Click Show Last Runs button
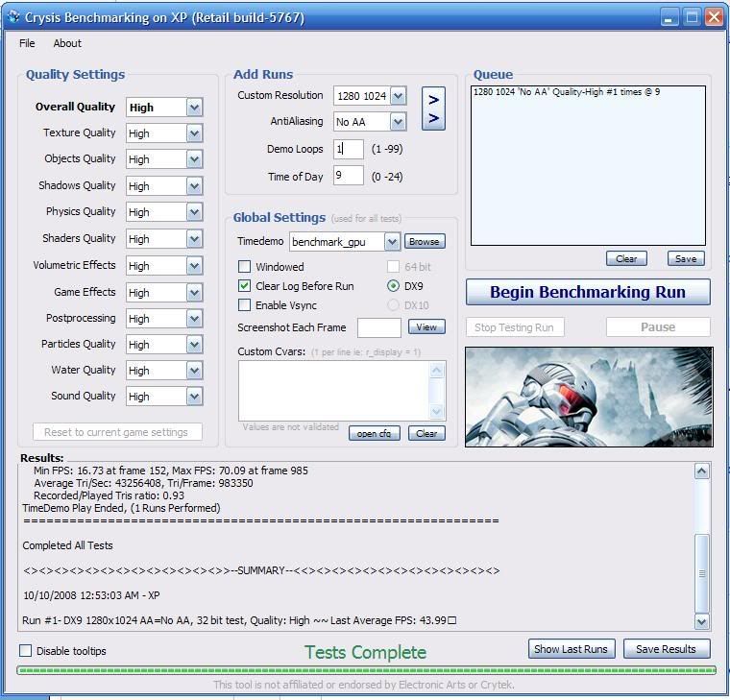This screenshot has height=700, width=730. [572, 649]
